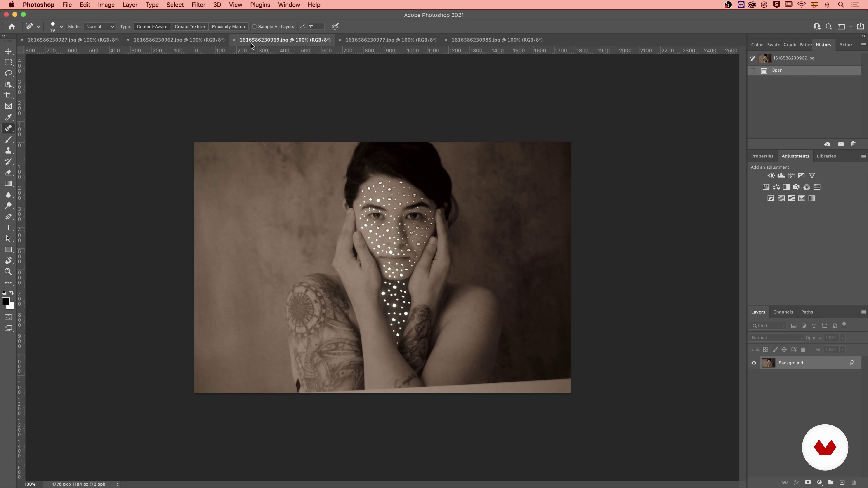The image size is (868, 488).
Task: Select the Clone Stamp tool
Action: click(x=8, y=150)
